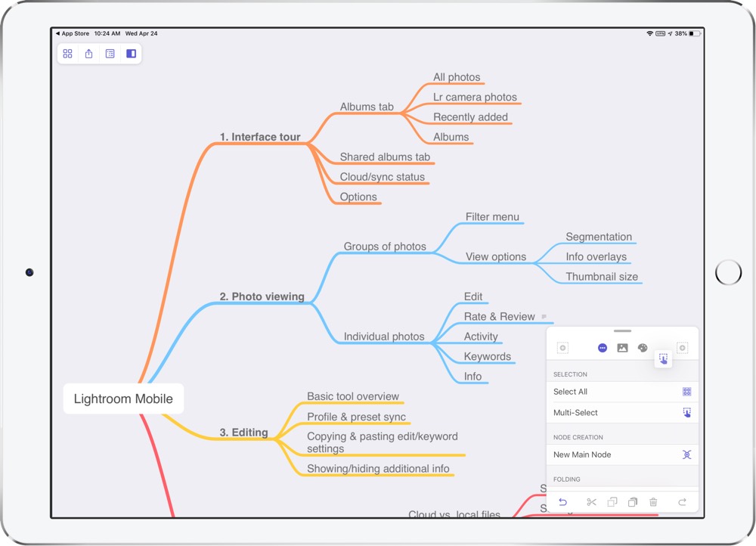The width and height of the screenshot is (756, 546).
Task: Select the Groups of photos node
Action: pyautogui.click(x=385, y=247)
